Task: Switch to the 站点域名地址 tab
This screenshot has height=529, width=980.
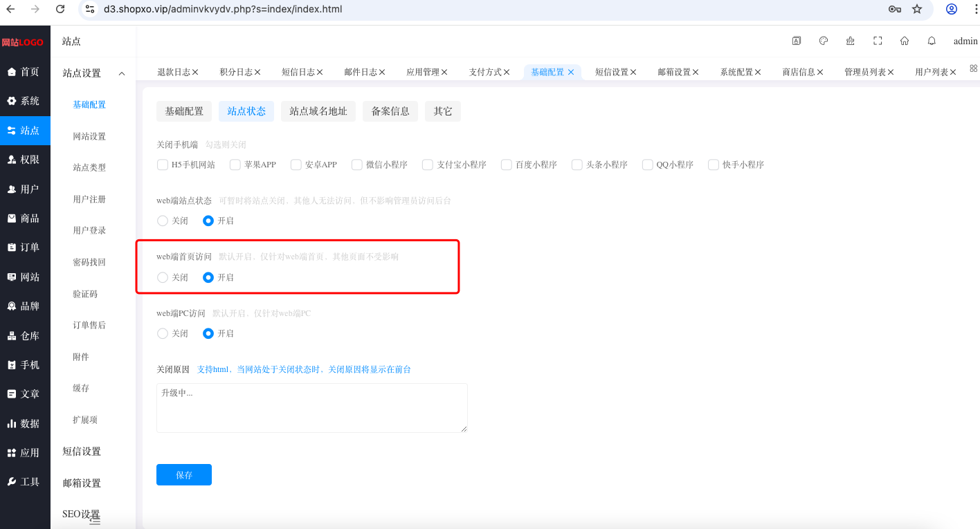Action: 318,111
